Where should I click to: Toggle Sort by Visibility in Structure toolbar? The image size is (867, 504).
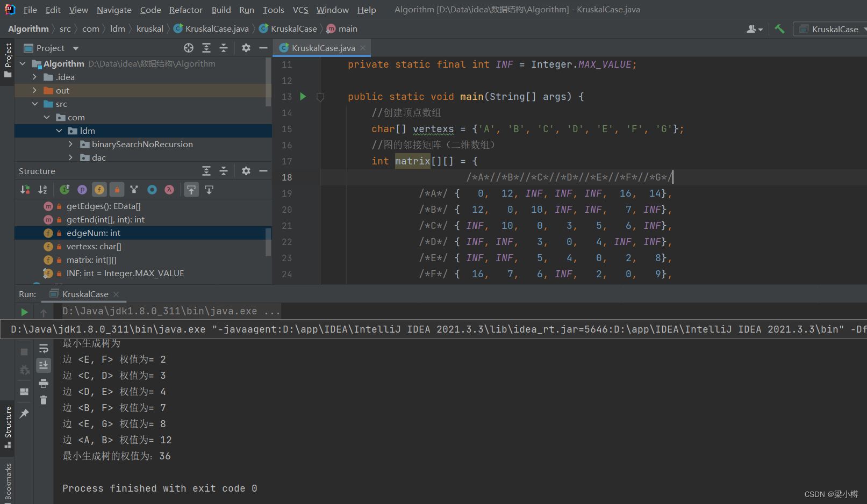tap(25, 190)
